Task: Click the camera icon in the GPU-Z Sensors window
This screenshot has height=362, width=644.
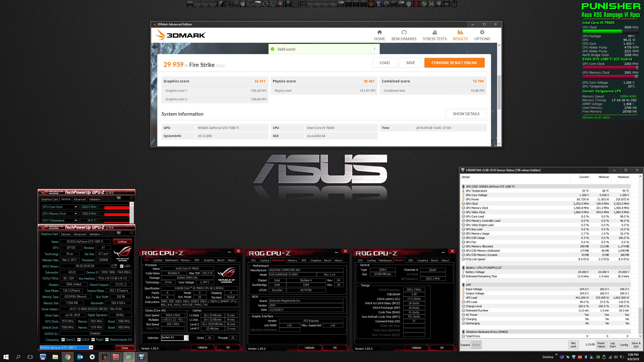Action: click(x=119, y=198)
